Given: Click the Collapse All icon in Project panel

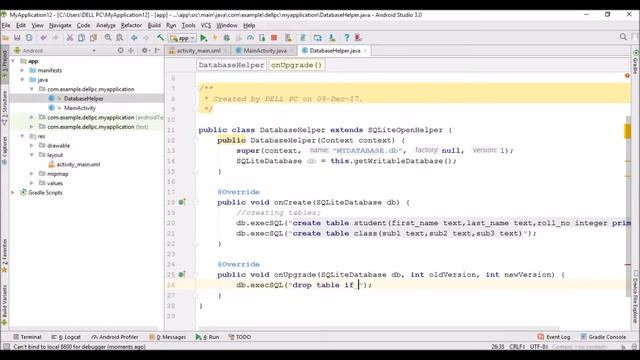Looking at the screenshot, I should tap(131, 51).
